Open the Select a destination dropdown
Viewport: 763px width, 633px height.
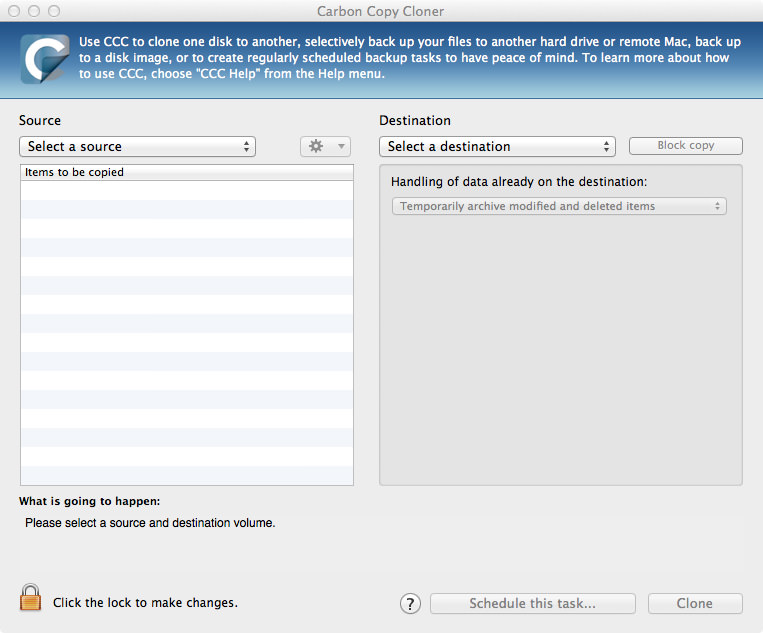497,146
